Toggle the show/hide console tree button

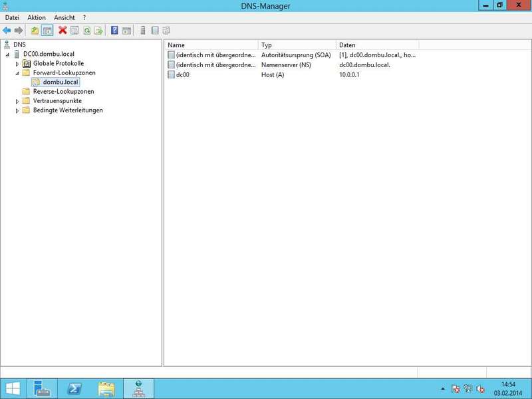tap(47, 31)
